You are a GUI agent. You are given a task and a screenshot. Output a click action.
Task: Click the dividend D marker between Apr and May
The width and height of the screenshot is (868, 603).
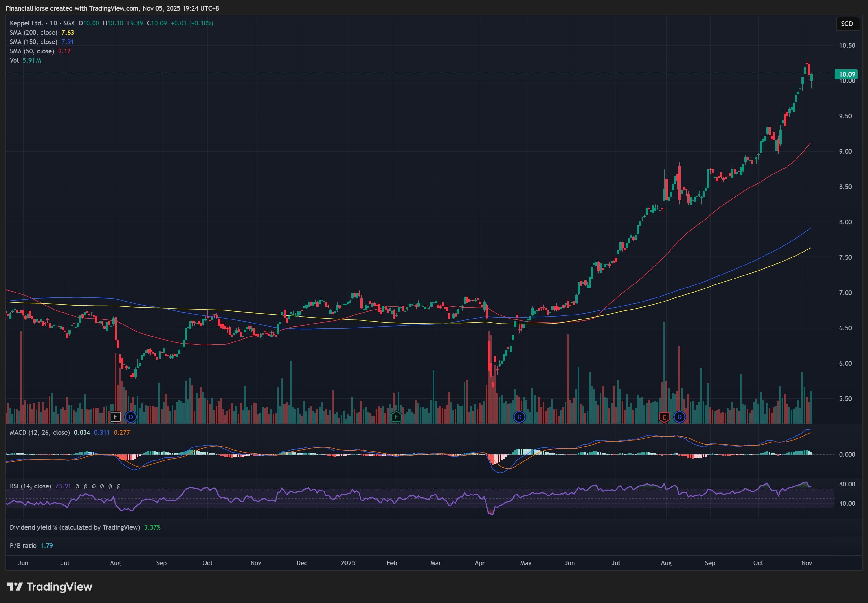click(x=519, y=417)
